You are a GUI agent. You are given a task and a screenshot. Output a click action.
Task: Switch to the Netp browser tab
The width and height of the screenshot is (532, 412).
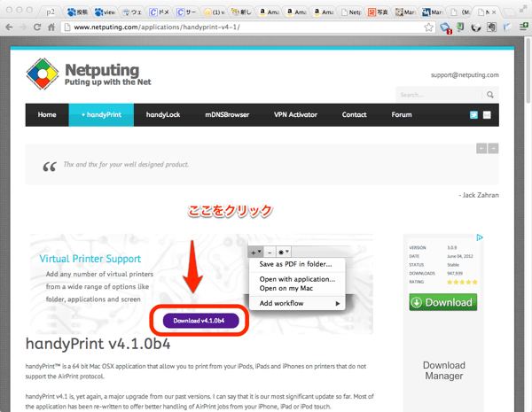(x=351, y=12)
